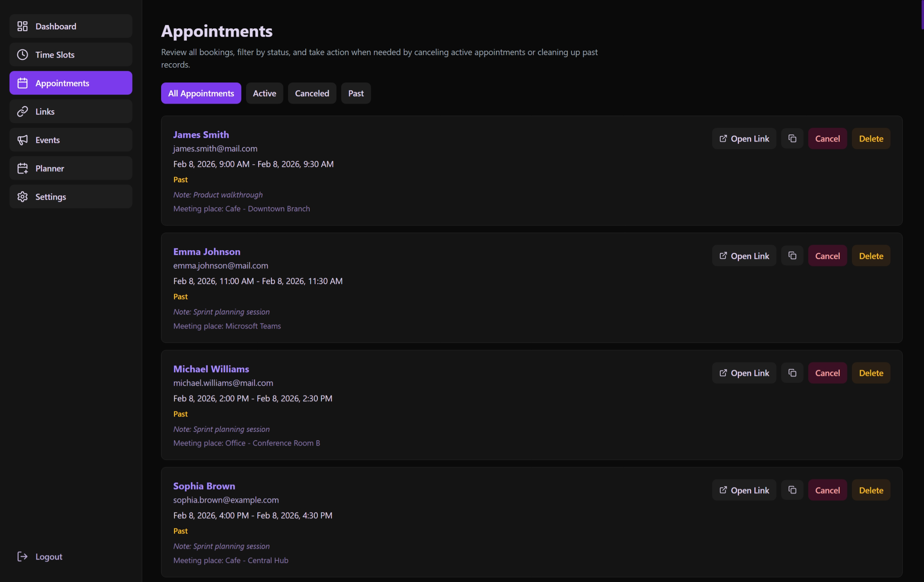This screenshot has width=924, height=582.
Task: Delete Sophia Brown's appointment
Action: tap(871, 490)
